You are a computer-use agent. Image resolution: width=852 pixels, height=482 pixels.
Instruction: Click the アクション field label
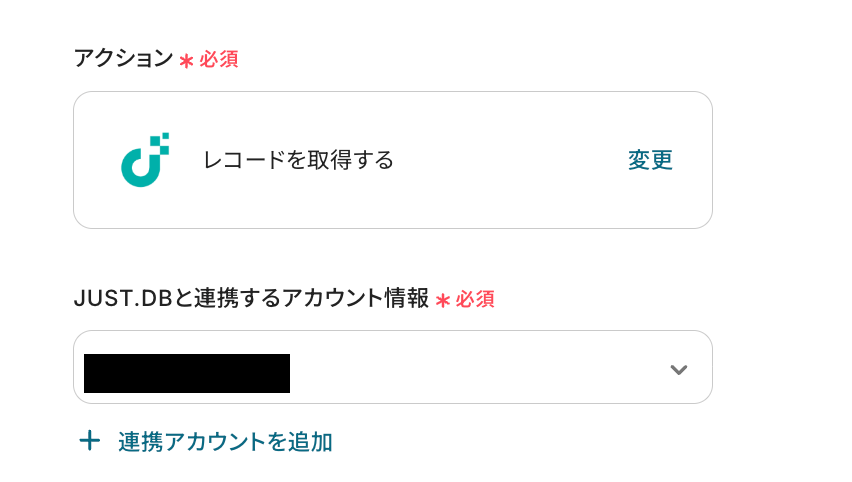coord(123,59)
